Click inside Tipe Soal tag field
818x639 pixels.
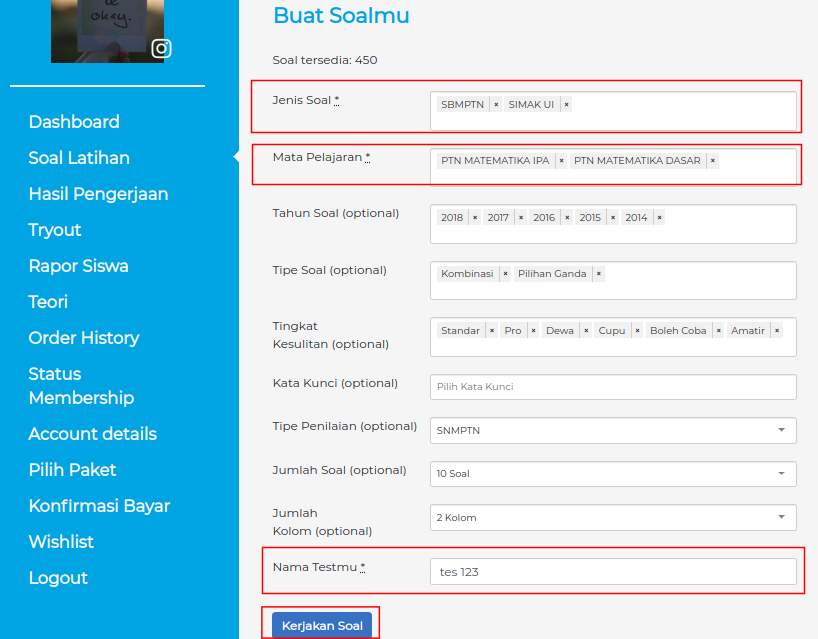[613, 281]
